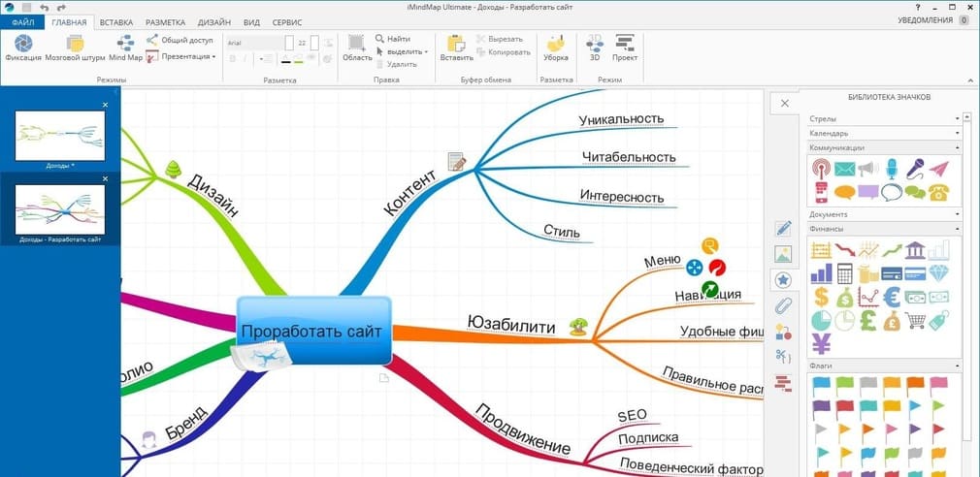The height and width of the screenshot is (477, 980).
Task: Expand the Стрелы icon category
Action: 957,118
